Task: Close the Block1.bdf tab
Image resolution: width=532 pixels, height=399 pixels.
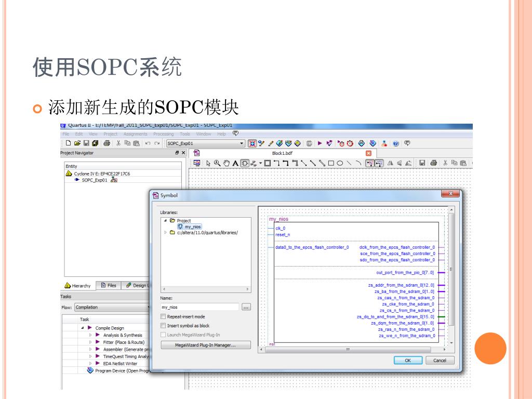Action: pyautogui.click(x=368, y=153)
